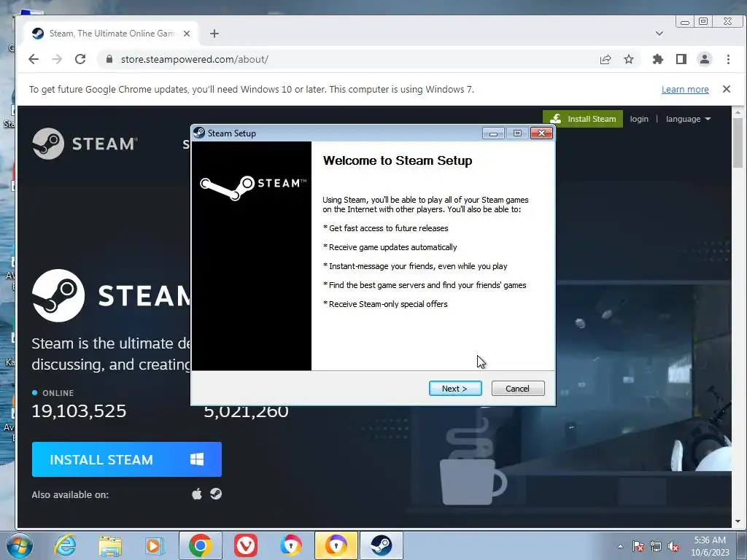Minimize the Steam Setup window
The image size is (747, 560).
pyautogui.click(x=493, y=133)
